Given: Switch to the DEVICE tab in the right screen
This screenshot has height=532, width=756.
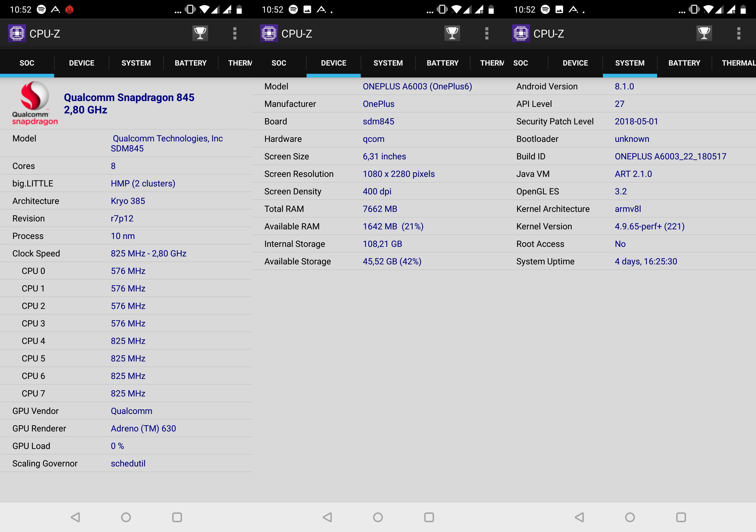Looking at the screenshot, I should point(575,63).
